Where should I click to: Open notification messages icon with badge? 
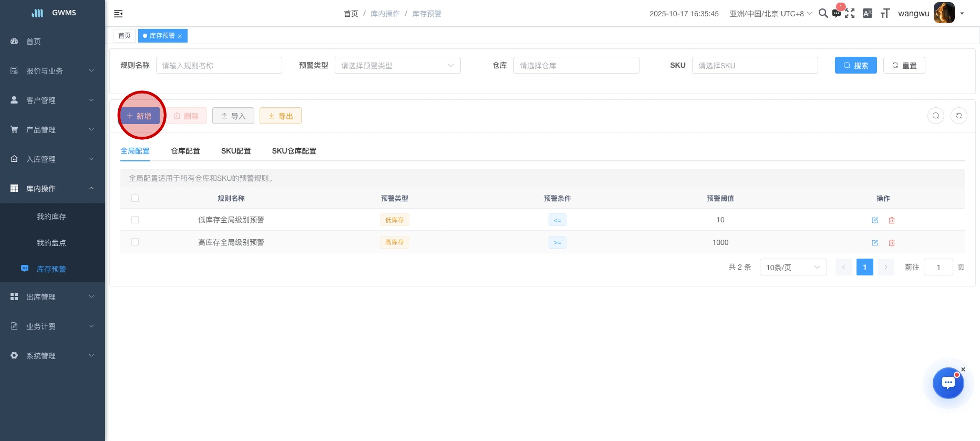pyautogui.click(x=837, y=13)
